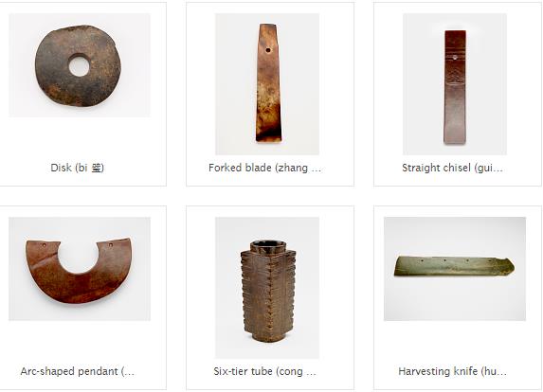Image resolution: width=543 pixels, height=392 pixels.
Task: Click the bottom edge of the straight chisel
Action: coord(455,142)
